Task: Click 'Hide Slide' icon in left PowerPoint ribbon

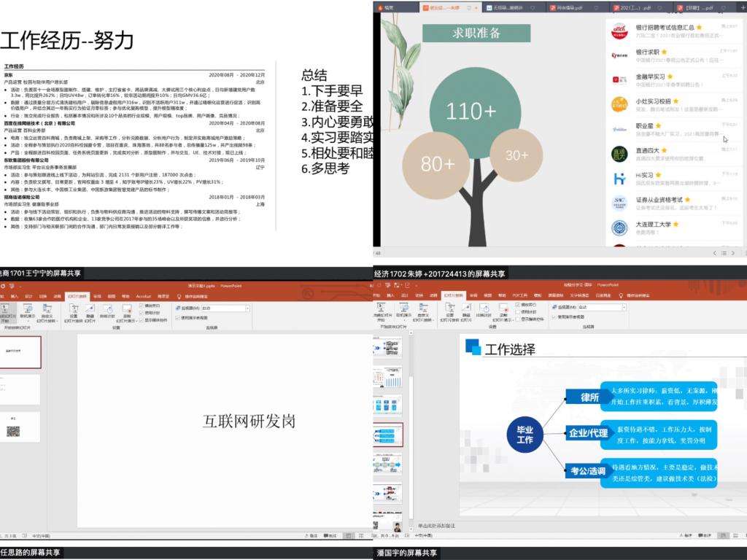Action: 89,311
